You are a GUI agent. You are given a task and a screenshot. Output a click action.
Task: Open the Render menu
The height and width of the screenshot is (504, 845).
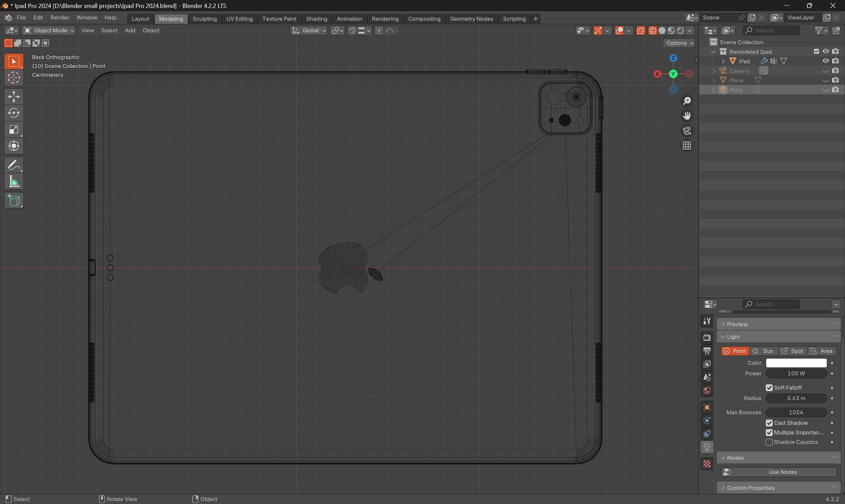pos(59,18)
